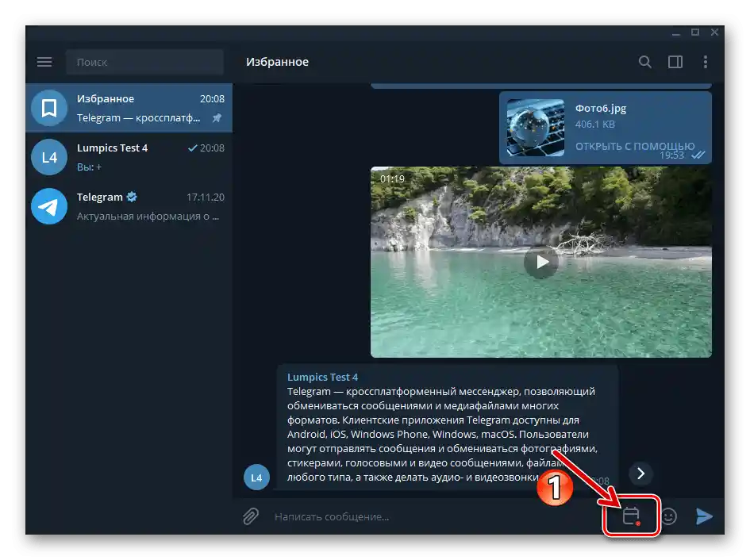Click the send message arrow icon
Image resolution: width=750 pixels, height=560 pixels.
point(705,516)
